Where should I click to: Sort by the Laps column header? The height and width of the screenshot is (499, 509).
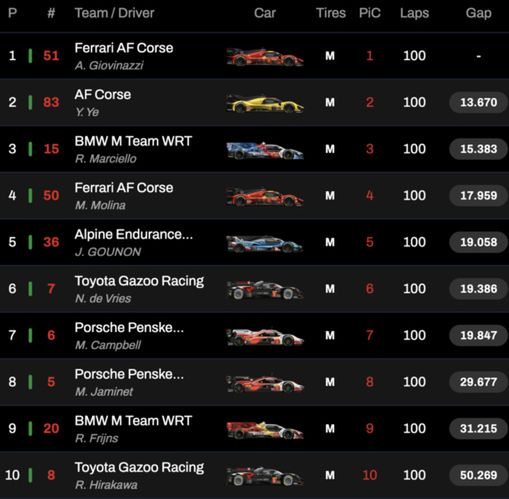[414, 13]
